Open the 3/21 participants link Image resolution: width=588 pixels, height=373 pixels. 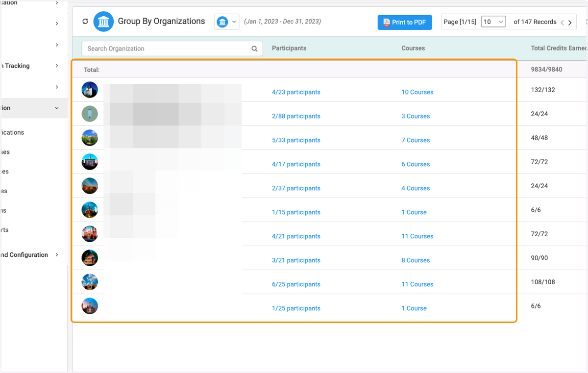click(x=296, y=260)
